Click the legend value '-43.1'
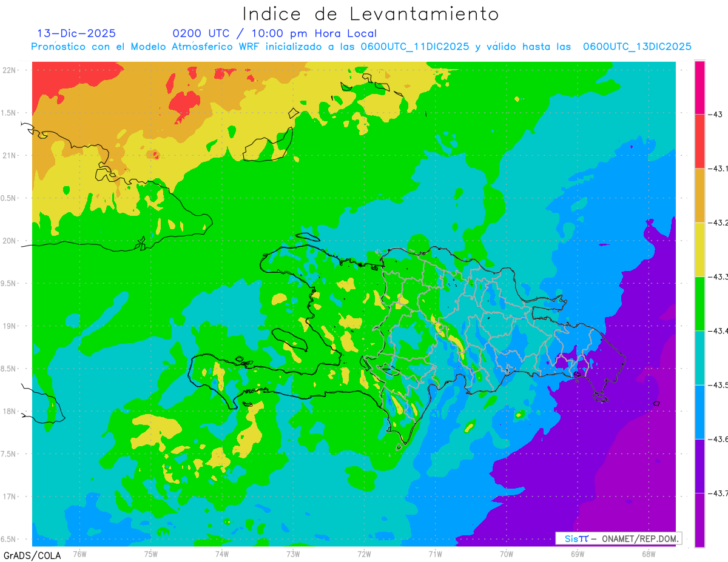This screenshot has width=728, height=562. pos(718,169)
